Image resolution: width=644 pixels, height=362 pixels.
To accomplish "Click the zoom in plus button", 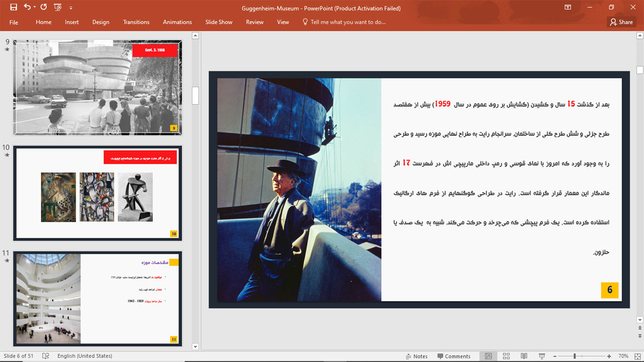I will point(609,356).
